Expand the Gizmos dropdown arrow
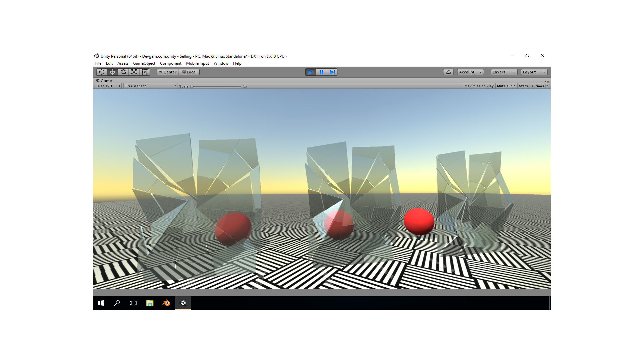 click(547, 86)
